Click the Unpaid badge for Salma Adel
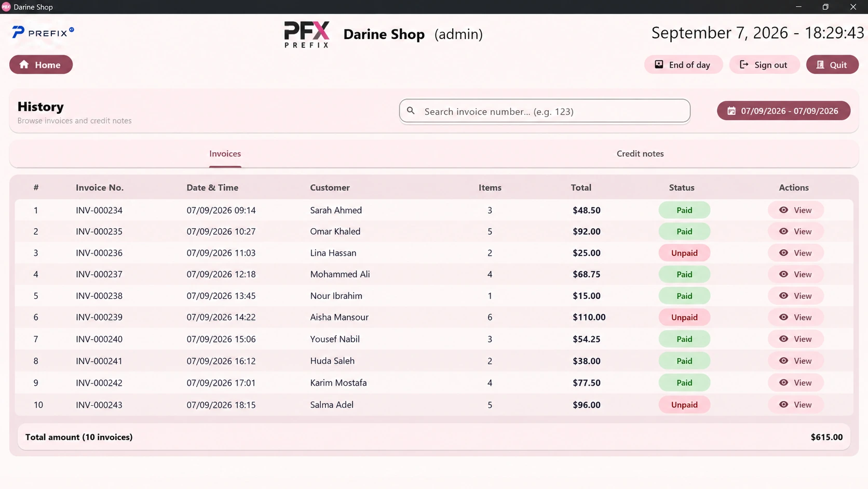868x489 pixels. [x=684, y=404]
